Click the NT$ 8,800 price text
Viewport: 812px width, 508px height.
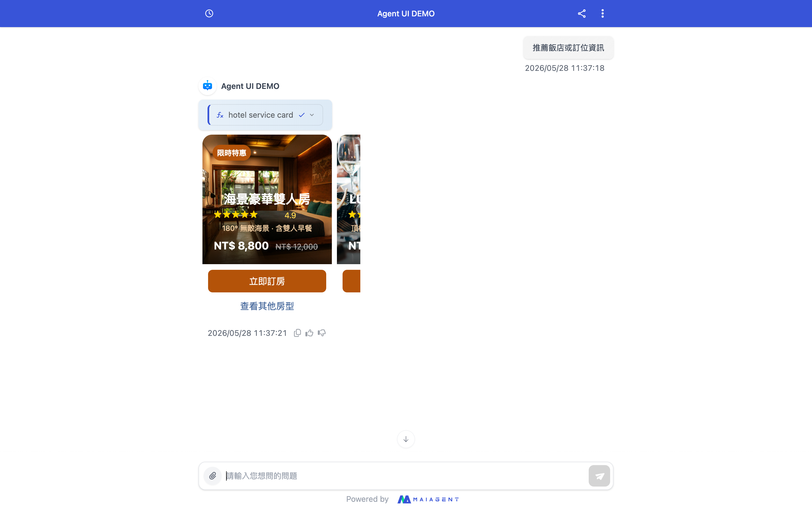(x=241, y=246)
